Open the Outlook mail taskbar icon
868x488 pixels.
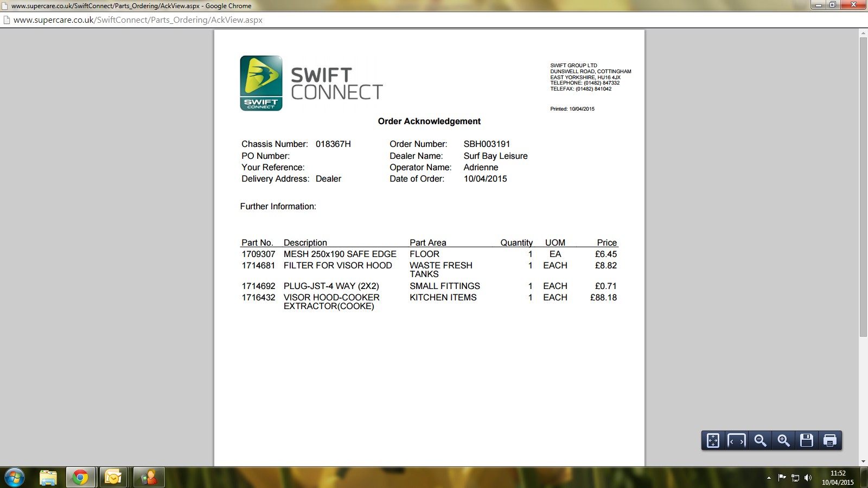click(x=113, y=478)
